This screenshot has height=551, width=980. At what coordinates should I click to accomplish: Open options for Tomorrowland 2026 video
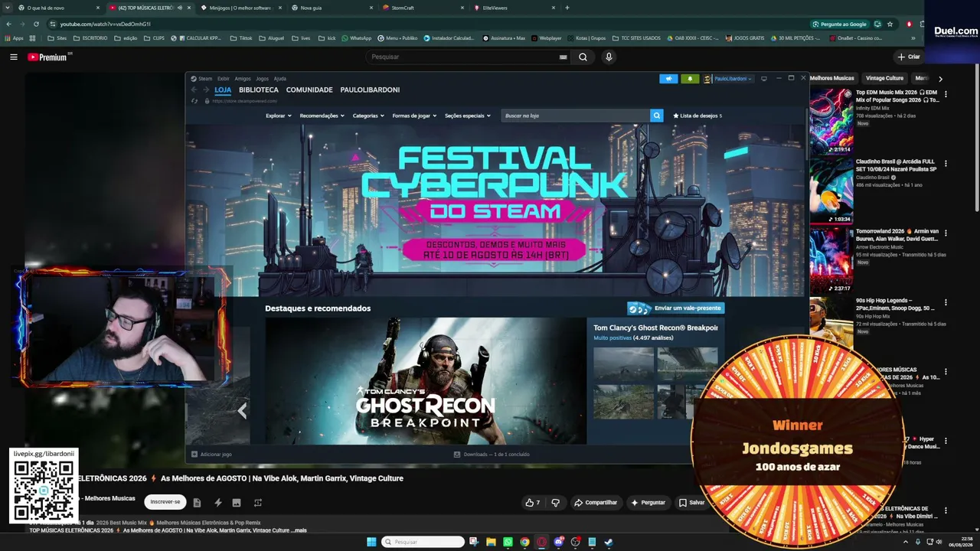tap(946, 233)
